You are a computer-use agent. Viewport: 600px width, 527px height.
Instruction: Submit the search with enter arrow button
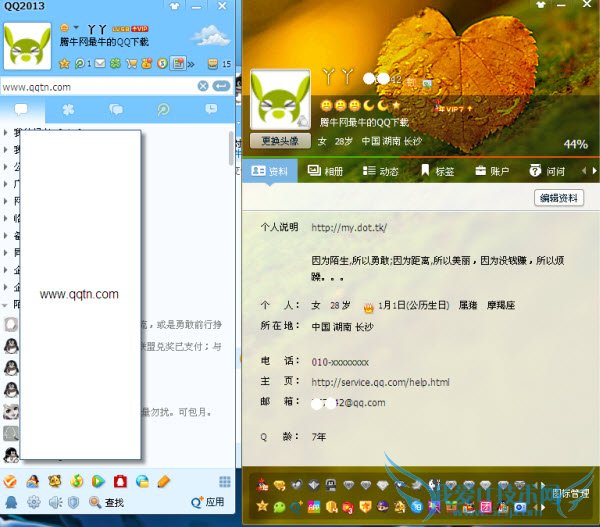[222, 86]
